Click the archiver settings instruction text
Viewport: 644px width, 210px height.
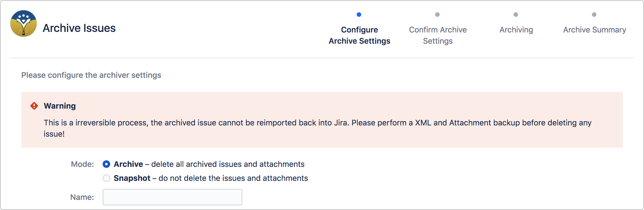[91, 75]
